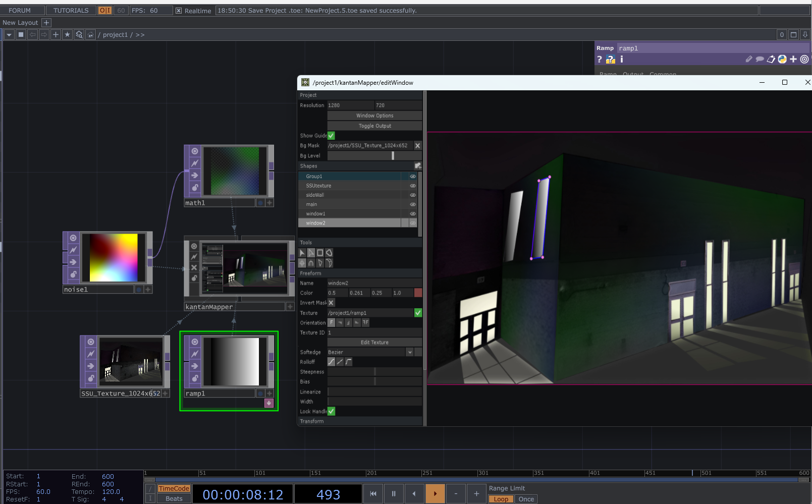
Task: Disable the Show Guide checkbox
Action: point(331,135)
